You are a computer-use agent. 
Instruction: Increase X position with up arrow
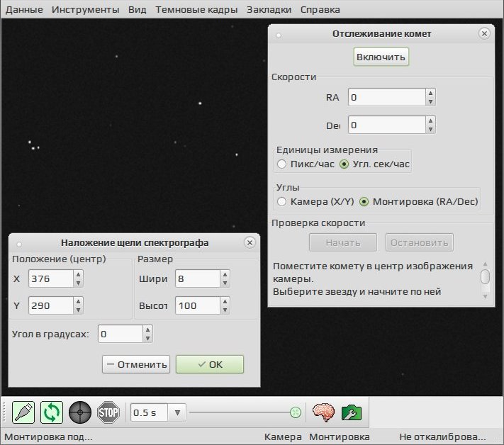79,274
